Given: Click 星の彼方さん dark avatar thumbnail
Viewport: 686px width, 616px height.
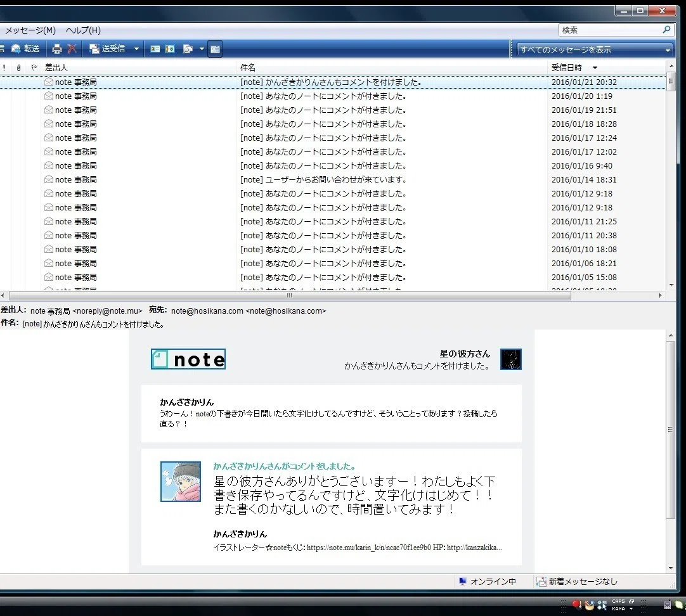Looking at the screenshot, I should (x=510, y=359).
